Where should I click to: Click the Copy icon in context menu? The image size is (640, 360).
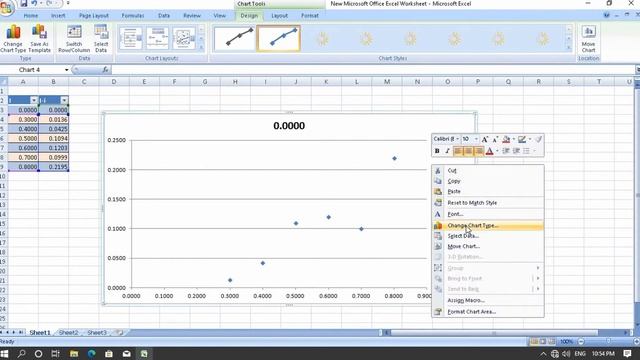click(x=438, y=181)
